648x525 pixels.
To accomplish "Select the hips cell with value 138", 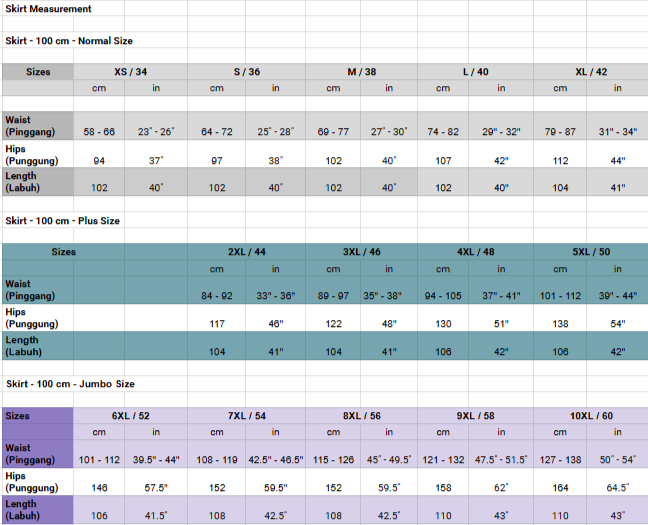I will coord(560,325).
